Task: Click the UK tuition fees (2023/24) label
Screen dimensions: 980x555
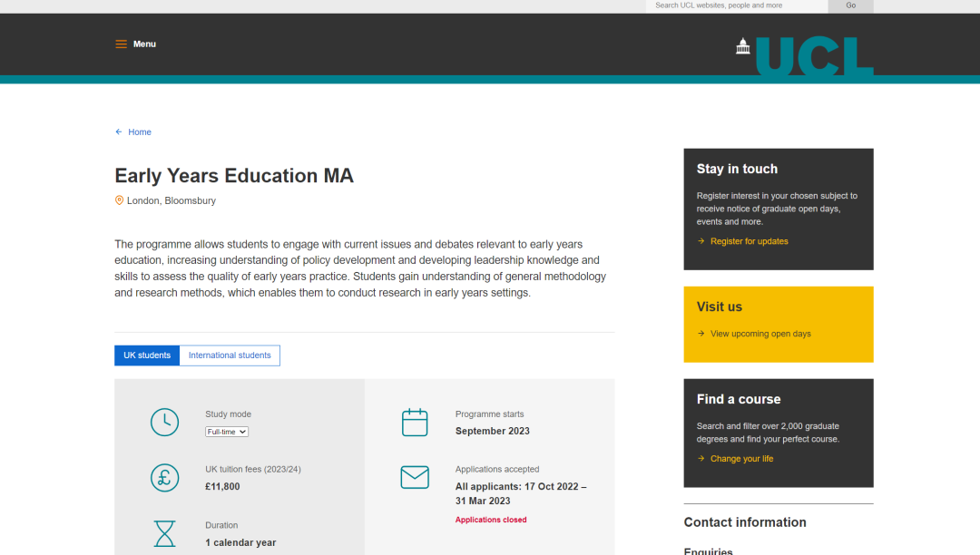Action: click(x=253, y=469)
